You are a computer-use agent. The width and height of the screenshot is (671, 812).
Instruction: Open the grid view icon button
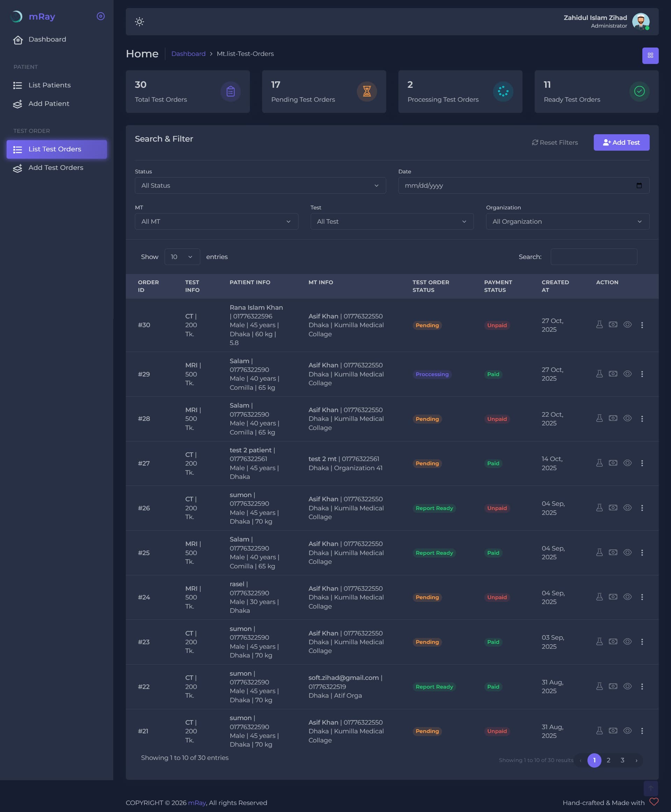click(x=650, y=56)
